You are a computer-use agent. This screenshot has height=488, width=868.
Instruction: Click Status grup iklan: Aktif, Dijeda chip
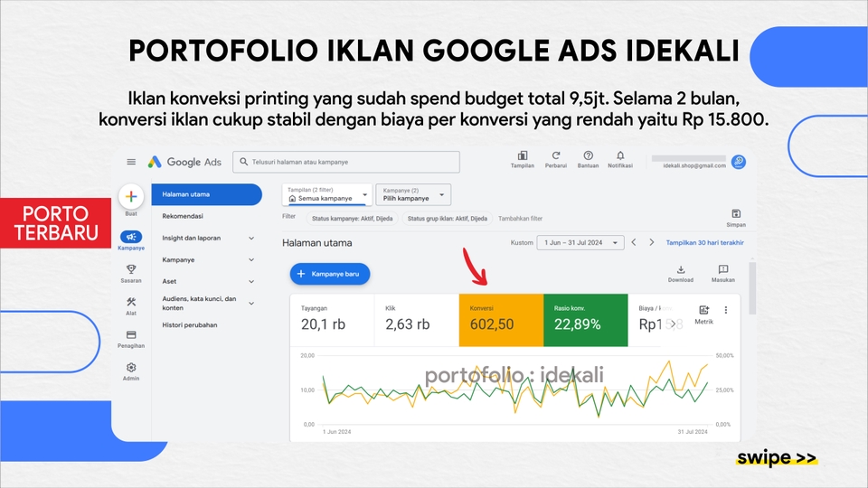click(448, 219)
